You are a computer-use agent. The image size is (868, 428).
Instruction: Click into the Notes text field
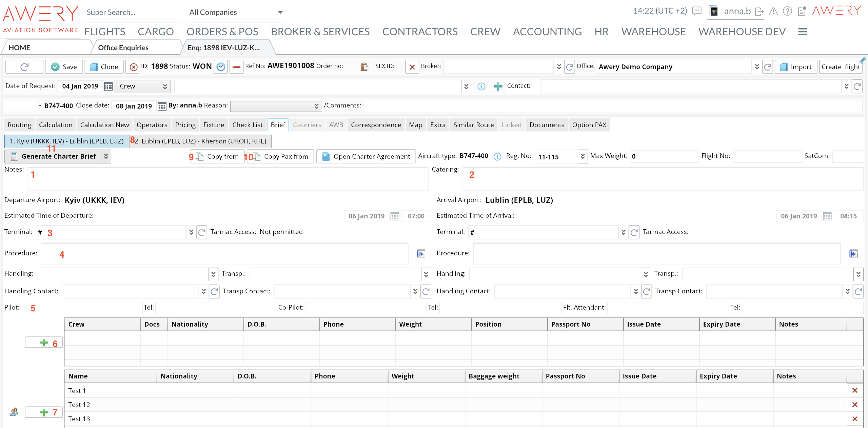[x=228, y=178]
